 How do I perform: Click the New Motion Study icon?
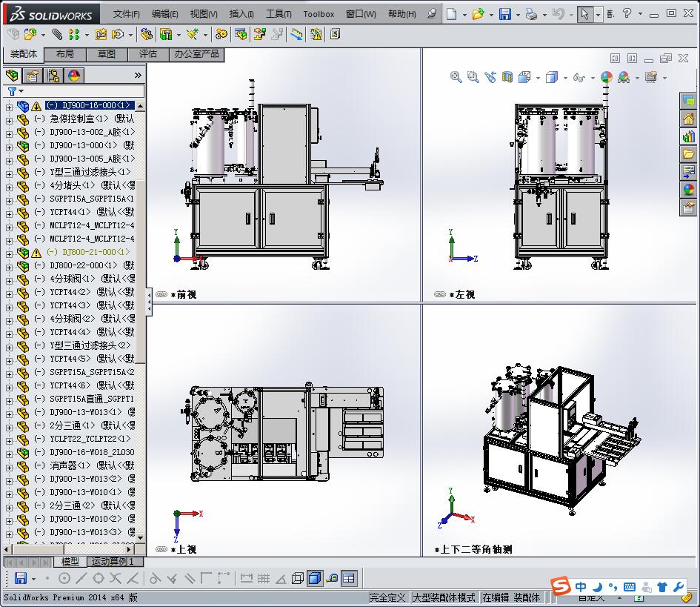pos(221,34)
